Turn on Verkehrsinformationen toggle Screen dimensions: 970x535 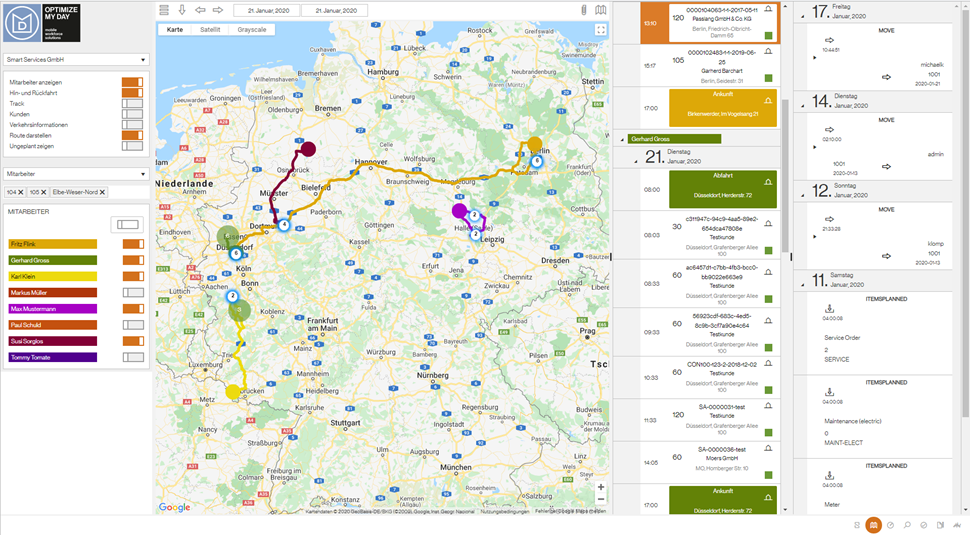tap(132, 124)
